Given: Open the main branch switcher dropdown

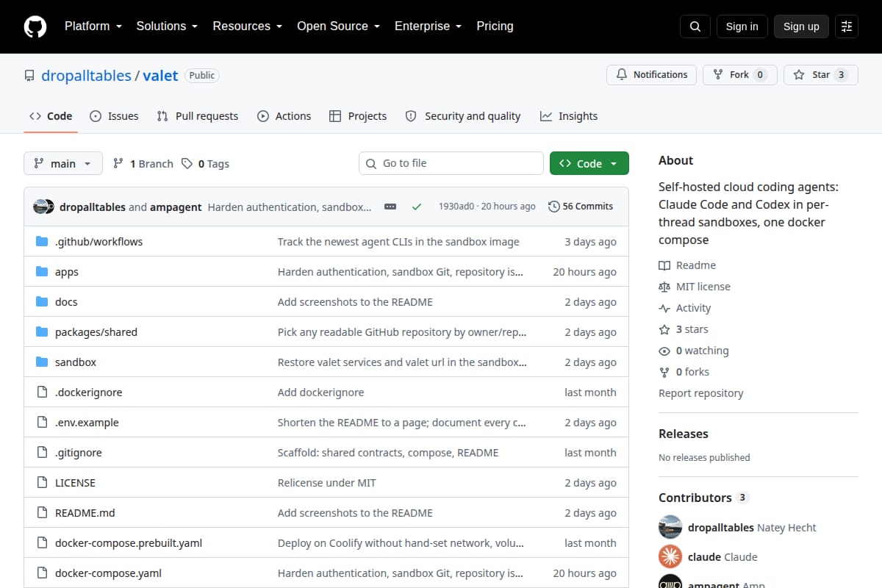Looking at the screenshot, I should point(62,163).
